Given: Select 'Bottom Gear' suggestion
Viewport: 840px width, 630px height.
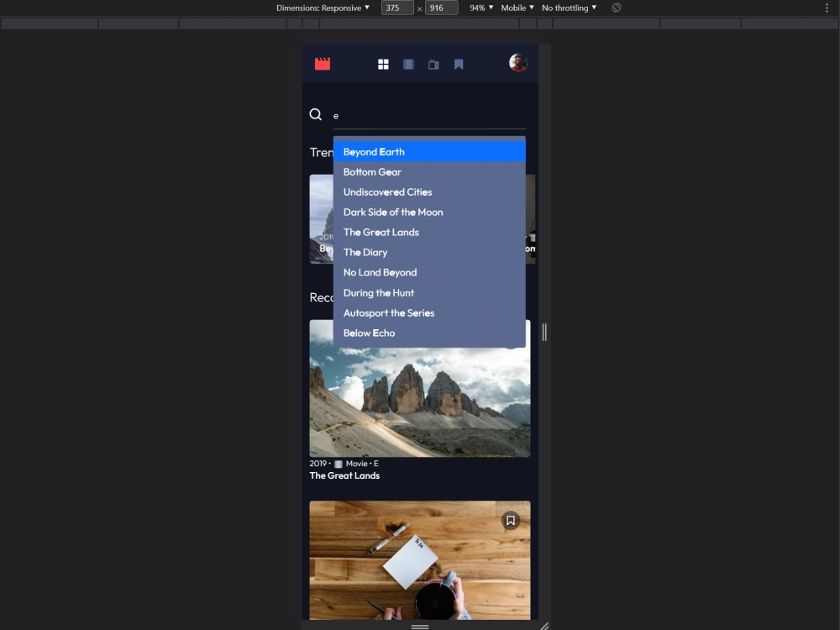Looking at the screenshot, I should 429,172.
